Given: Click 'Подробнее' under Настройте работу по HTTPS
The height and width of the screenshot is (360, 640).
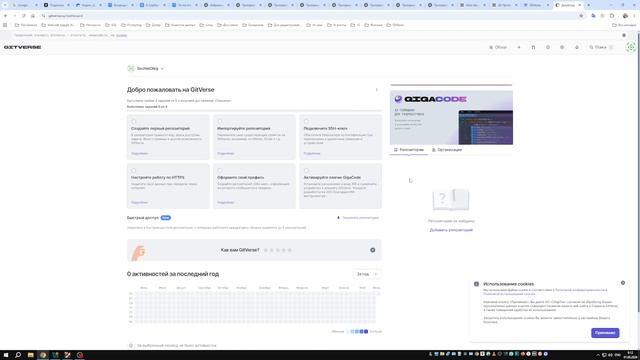Looking at the screenshot, I should click(x=140, y=202).
